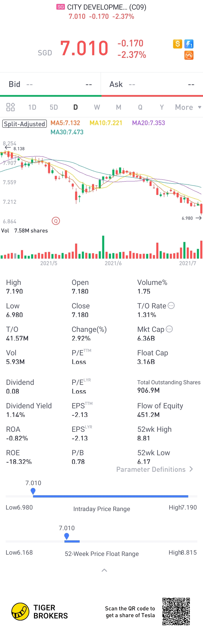
Task: Tap the QR code image
Action: point(176,611)
